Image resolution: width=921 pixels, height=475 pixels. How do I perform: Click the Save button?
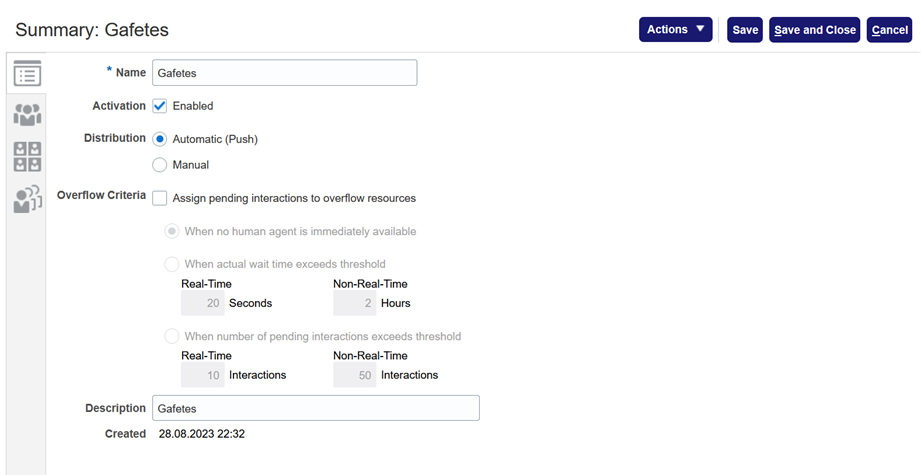[745, 30]
